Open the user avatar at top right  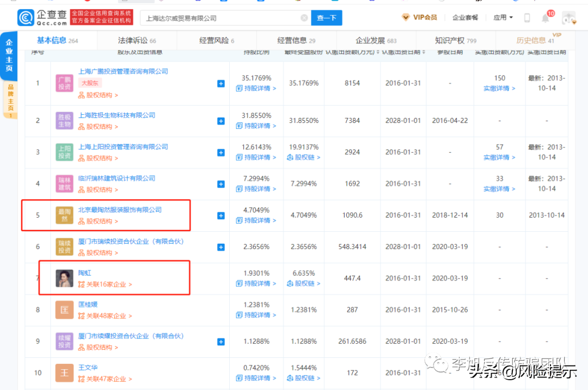568,18
